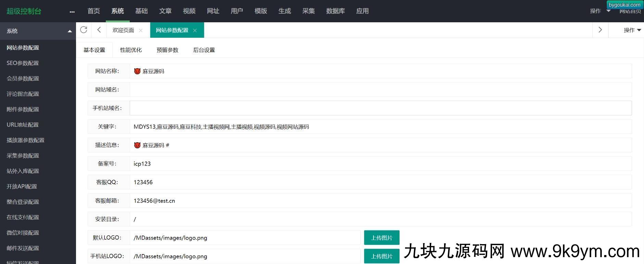Image resolution: width=644 pixels, height=264 pixels.
Task: Click the 客服邮箱 input field
Action: pos(380,201)
